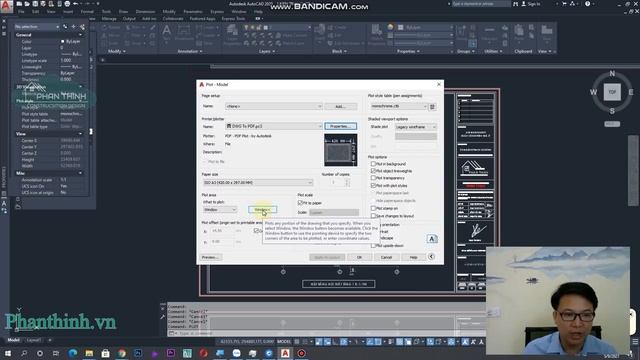The image size is (640, 360).
Task: Collapse plot dialog with round arrow button
Action: (x=431, y=257)
